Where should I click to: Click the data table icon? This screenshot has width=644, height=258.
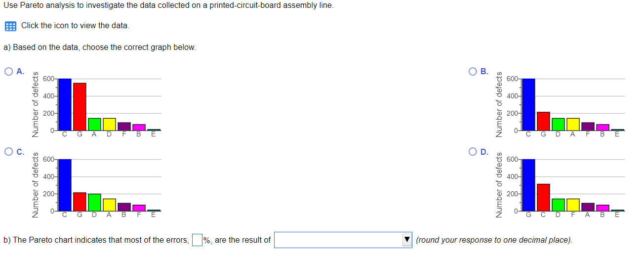click(10, 26)
